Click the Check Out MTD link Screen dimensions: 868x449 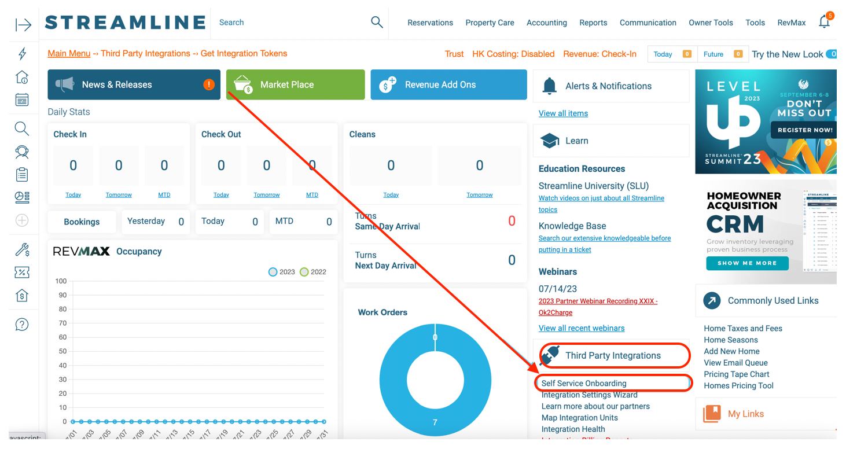pos(312,195)
